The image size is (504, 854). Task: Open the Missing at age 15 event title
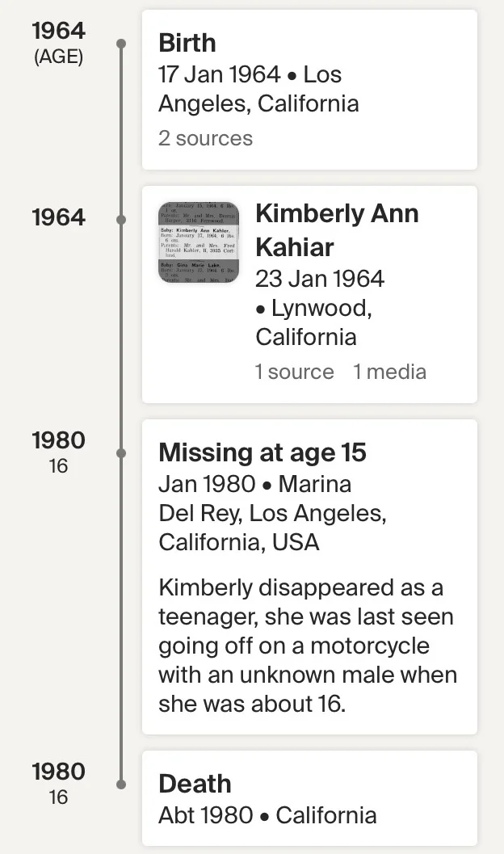coord(262,452)
